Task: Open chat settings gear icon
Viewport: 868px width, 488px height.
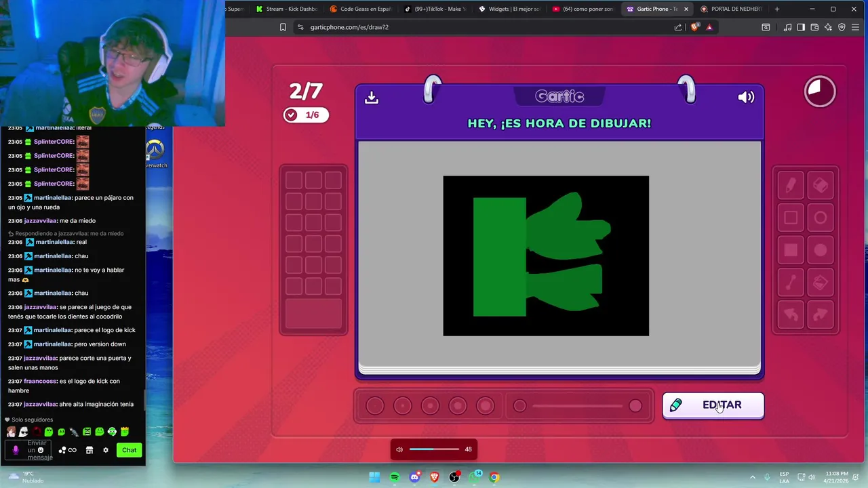Action: pyautogui.click(x=105, y=450)
